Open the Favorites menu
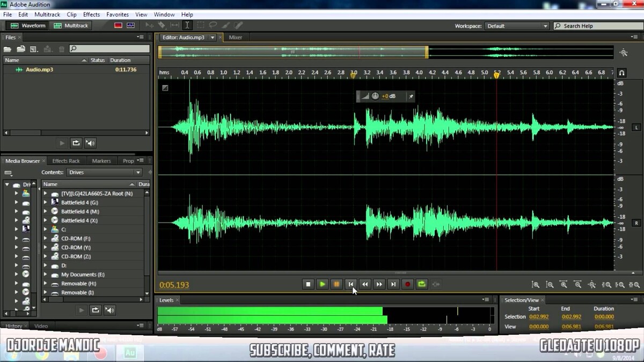Viewport: 644px width, 362px height. pos(118,14)
